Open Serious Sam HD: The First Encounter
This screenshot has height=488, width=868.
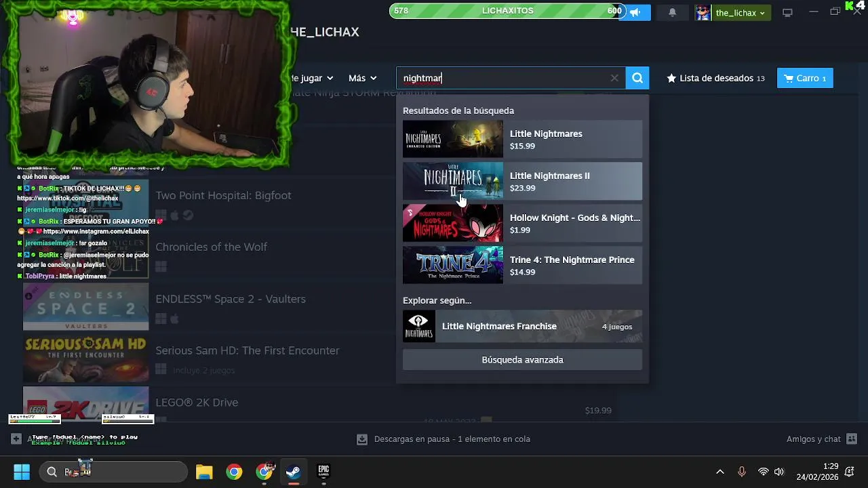click(247, 350)
